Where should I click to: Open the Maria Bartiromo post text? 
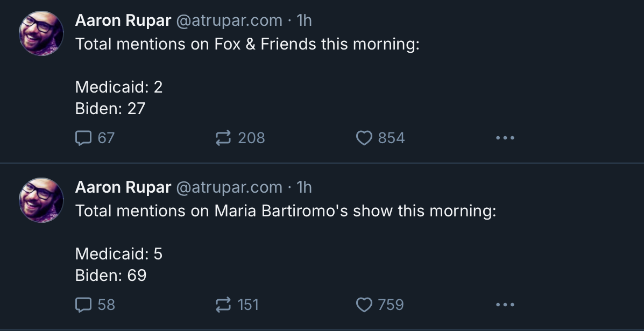click(285, 211)
